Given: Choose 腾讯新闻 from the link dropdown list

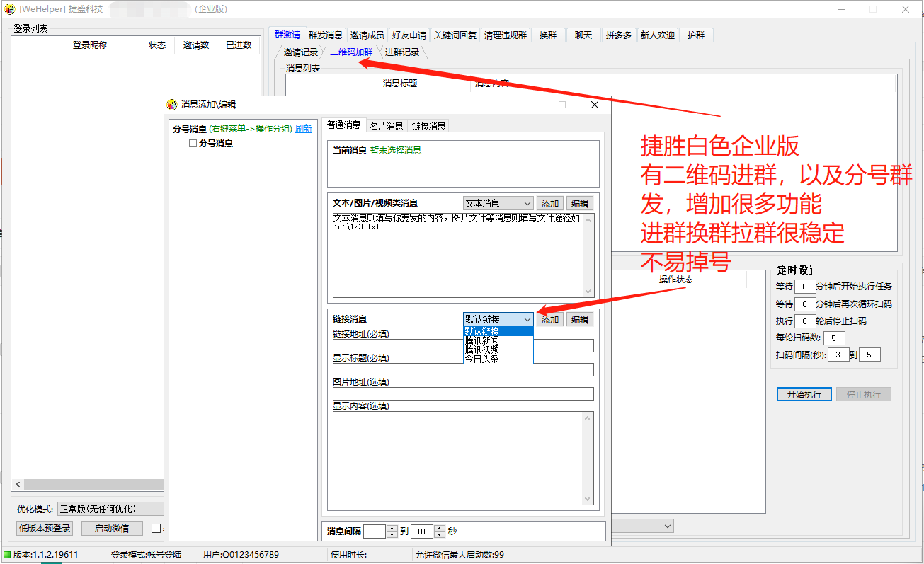Looking at the screenshot, I should point(481,340).
